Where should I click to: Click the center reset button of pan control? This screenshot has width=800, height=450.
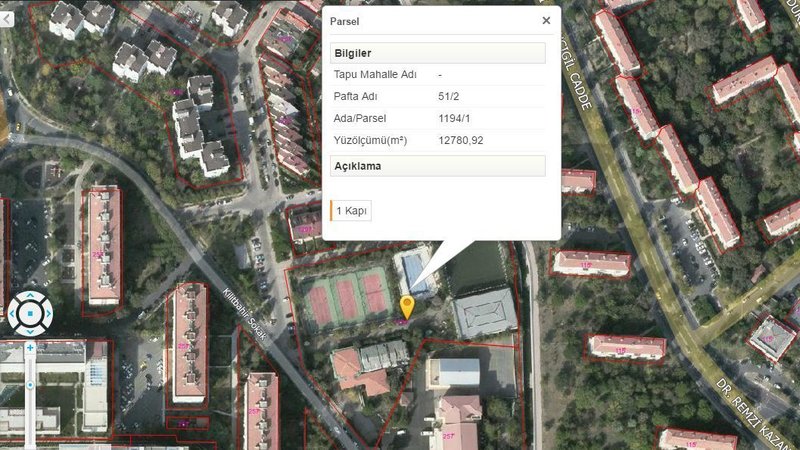click(29, 314)
